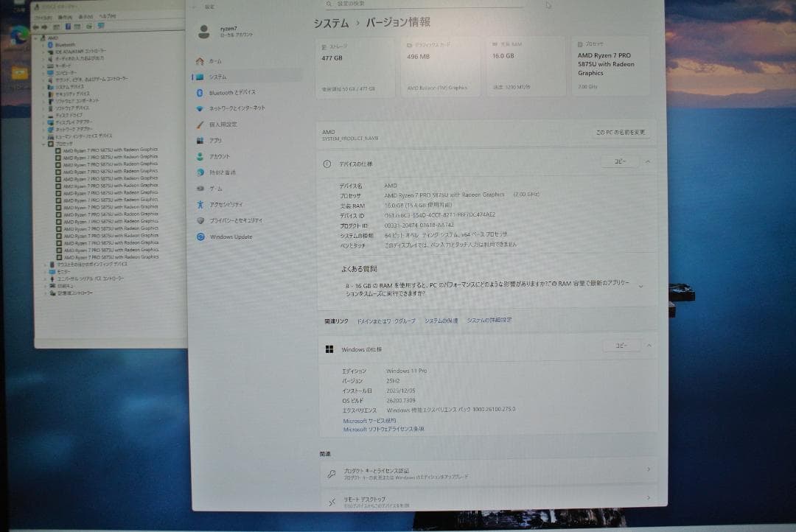Image resolution: width=796 pixels, height=532 pixels.
Task: Open プライバシーとセキュリティ settings
Action: pyautogui.click(x=234, y=220)
